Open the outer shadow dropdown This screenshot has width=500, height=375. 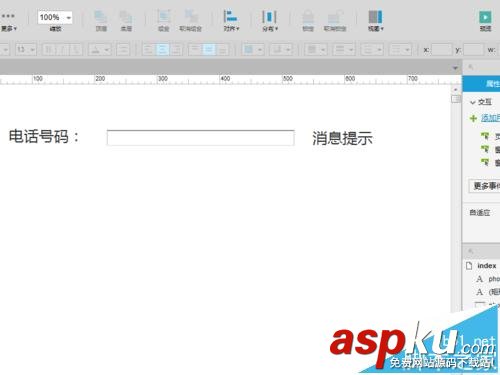[281, 50]
